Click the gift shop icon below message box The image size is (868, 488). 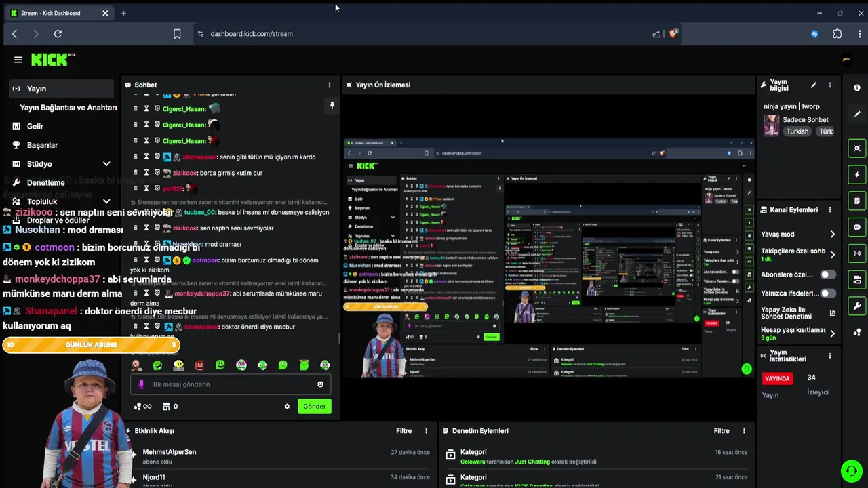[166, 407]
